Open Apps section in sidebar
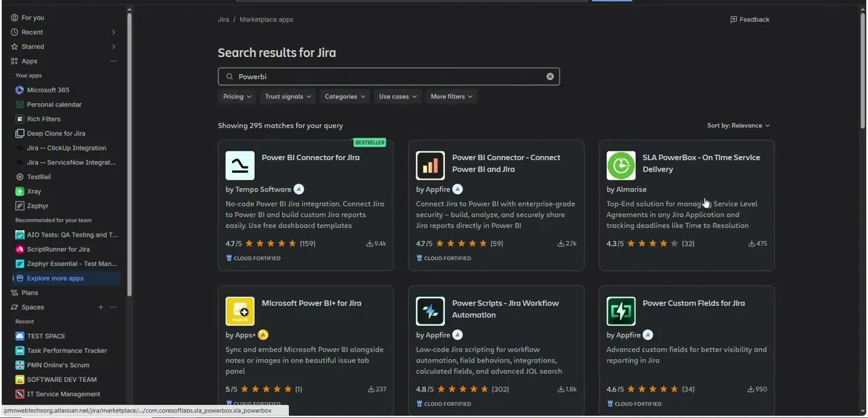This screenshot has width=868, height=418. click(29, 61)
